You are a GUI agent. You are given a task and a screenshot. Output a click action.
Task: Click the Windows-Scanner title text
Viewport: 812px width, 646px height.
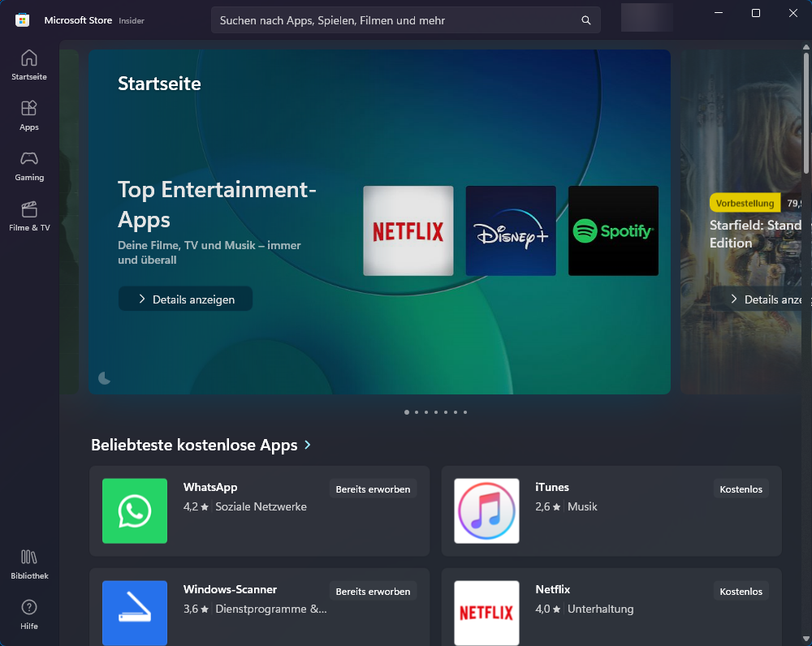[230, 589]
